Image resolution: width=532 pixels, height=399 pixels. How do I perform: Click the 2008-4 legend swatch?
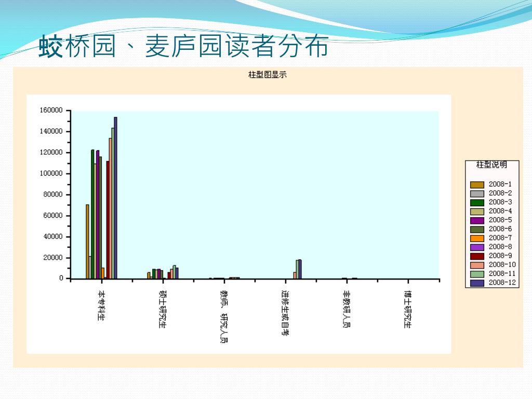[x=477, y=212]
